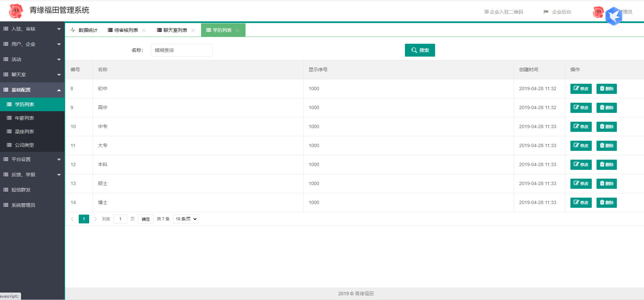
Task: Click the list icon beside 公司类型
Action: [x=9, y=145]
